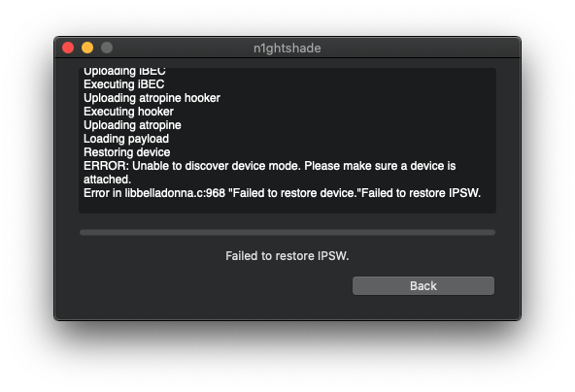
Task: Click the greyed-out zoom window button
Action: coord(107,48)
